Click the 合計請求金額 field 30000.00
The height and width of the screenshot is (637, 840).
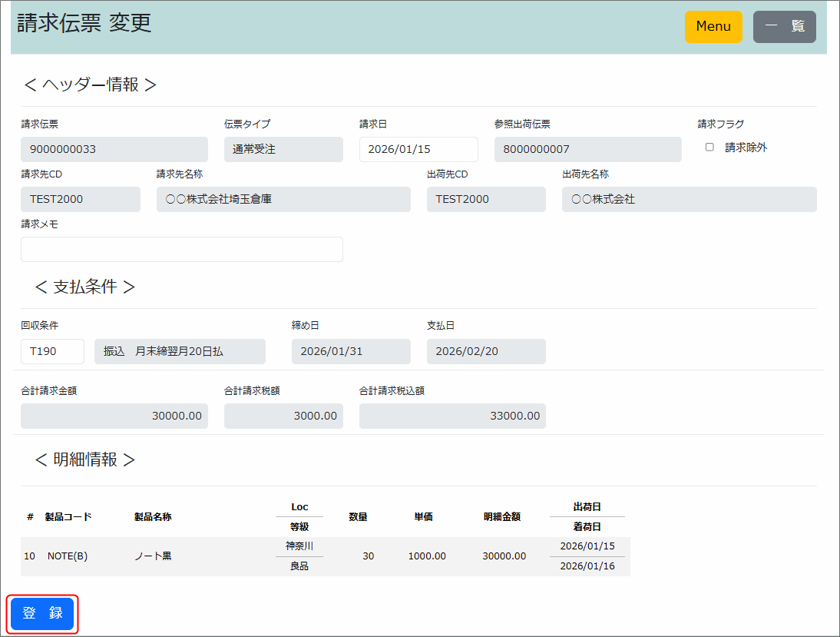pos(114,416)
